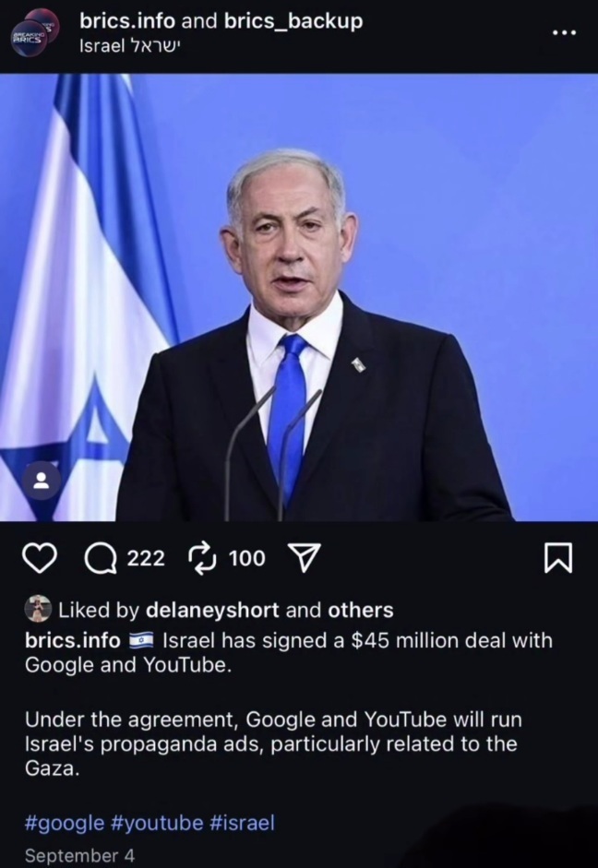Tap delaneyshort's small liker avatar
The width and height of the screenshot is (598, 868).
38,609
